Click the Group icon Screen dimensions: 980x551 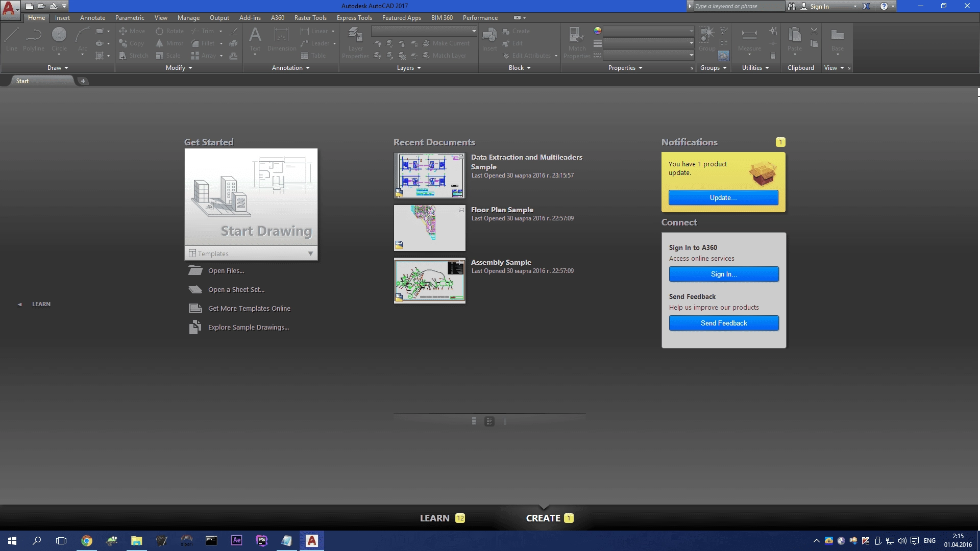[707, 40]
